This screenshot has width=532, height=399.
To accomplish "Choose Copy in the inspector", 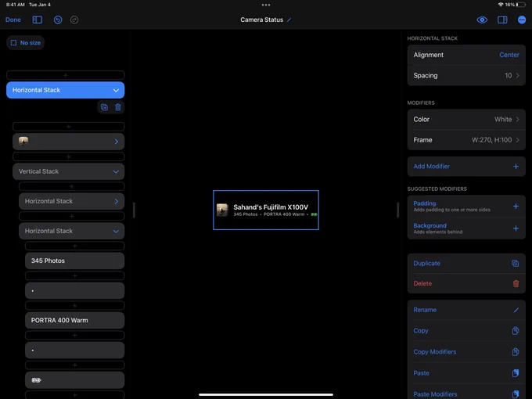I will point(466,330).
